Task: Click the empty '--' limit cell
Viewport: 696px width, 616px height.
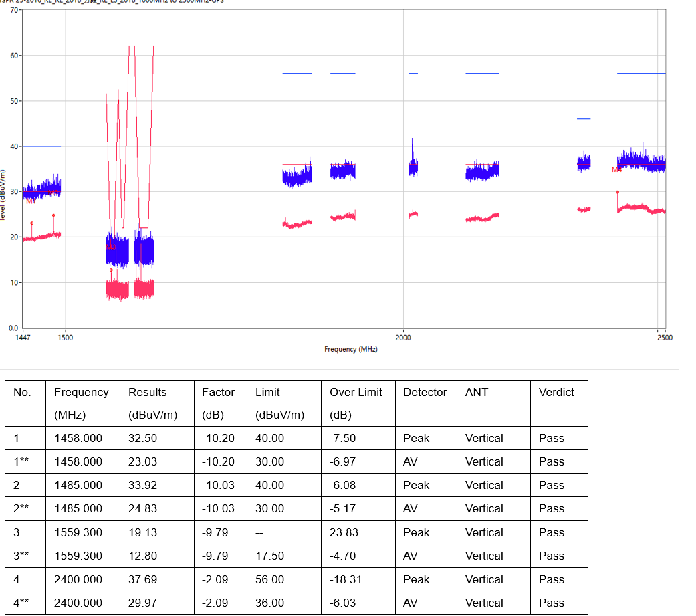Action: tap(259, 532)
